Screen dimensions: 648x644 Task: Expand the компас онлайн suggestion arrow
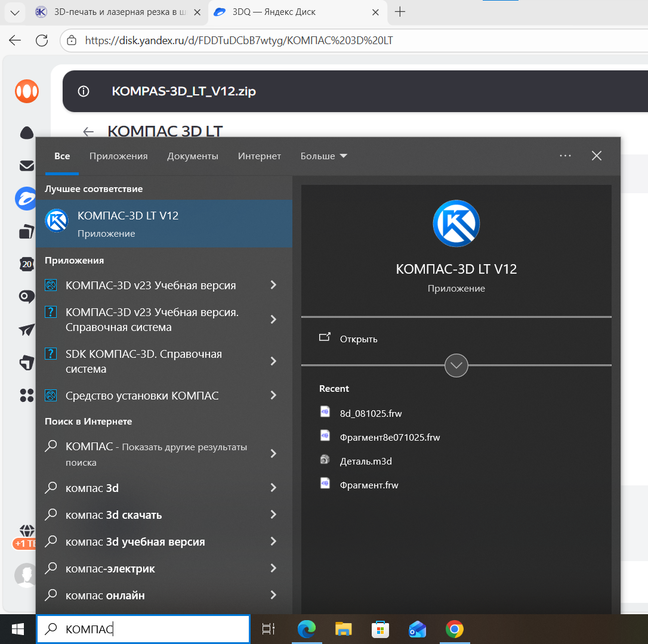pos(273,595)
